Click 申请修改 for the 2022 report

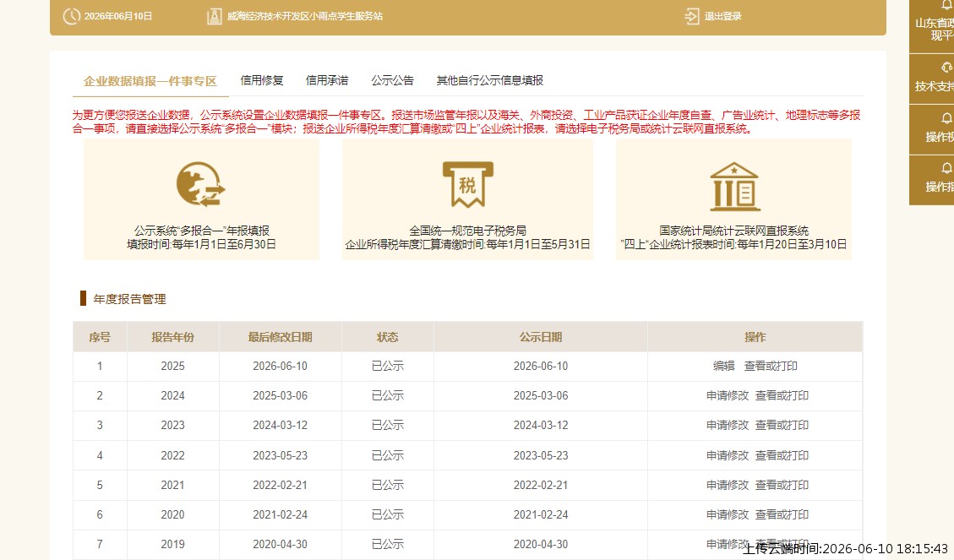pos(728,455)
